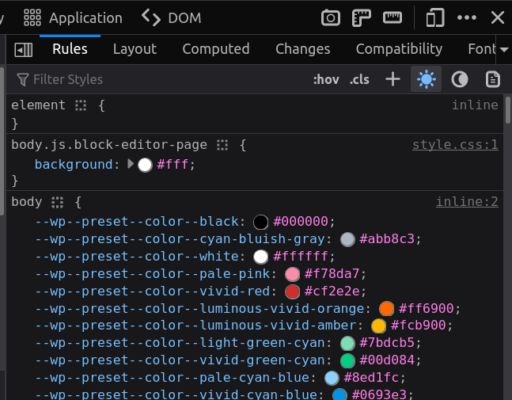The width and height of the screenshot is (512, 400).
Task: Toggle the :hov pseudo-class panel
Action: tap(326, 80)
